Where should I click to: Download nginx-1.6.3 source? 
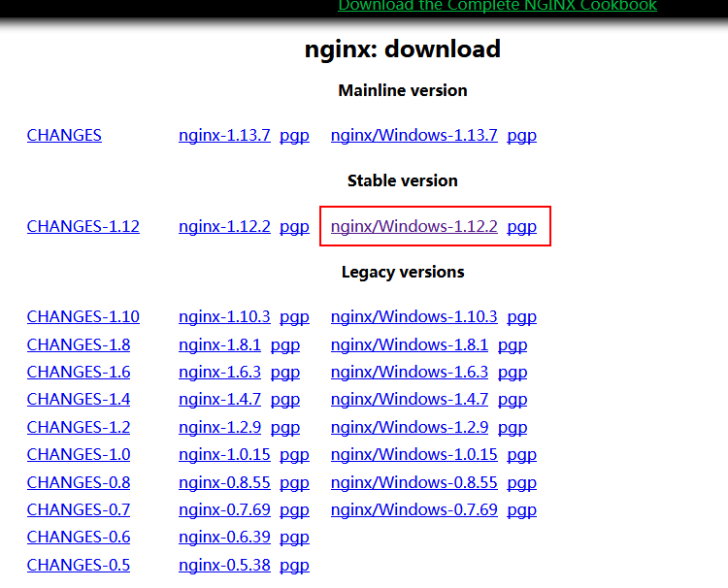[x=219, y=373]
